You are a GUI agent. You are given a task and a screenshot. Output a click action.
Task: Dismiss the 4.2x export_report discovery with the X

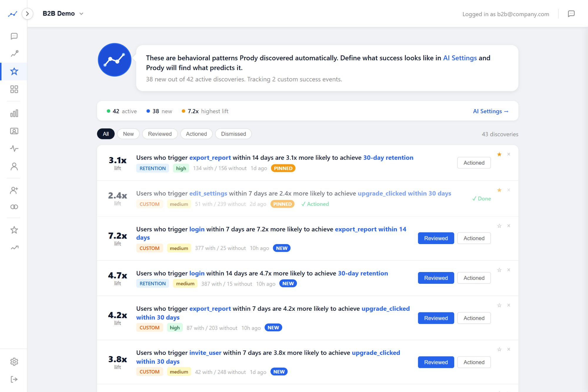coord(509,305)
